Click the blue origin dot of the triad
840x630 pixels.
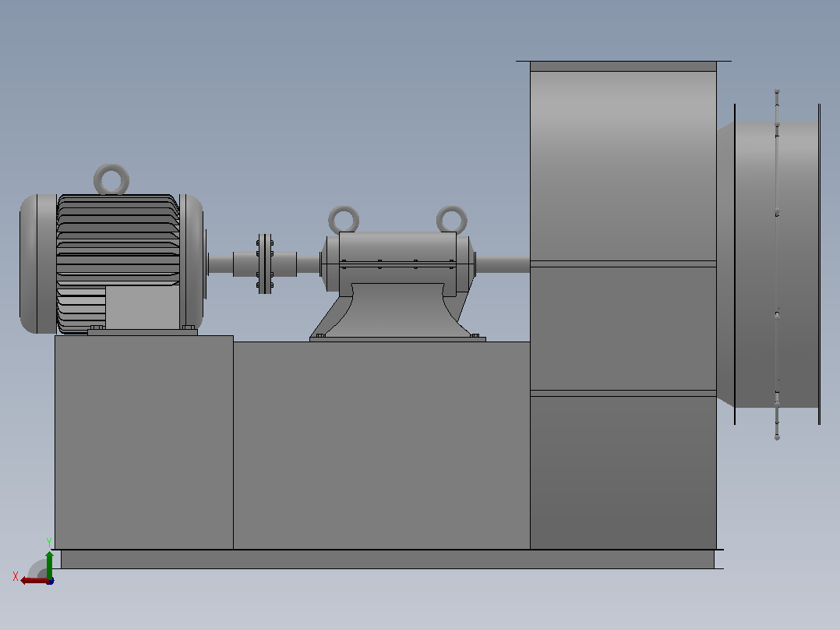[x=50, y=581]
